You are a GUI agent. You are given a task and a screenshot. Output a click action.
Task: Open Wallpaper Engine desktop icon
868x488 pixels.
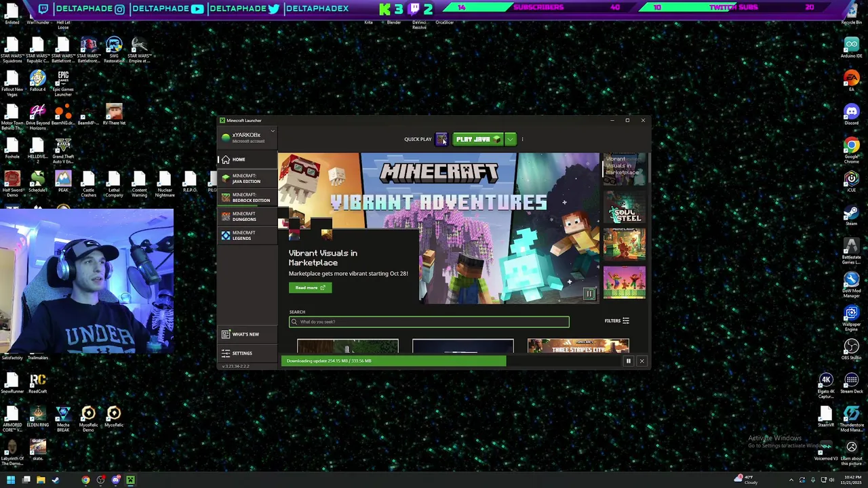pyautogui.click(x=851, y=319)
